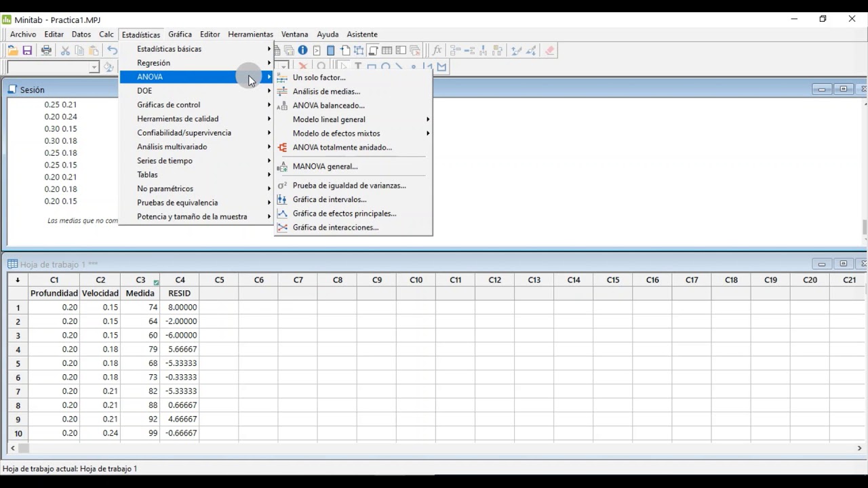This screenshot has width=868, height=488.
Task: Expand Modelo lineal general submenu arrow
Action: point(428,119)
